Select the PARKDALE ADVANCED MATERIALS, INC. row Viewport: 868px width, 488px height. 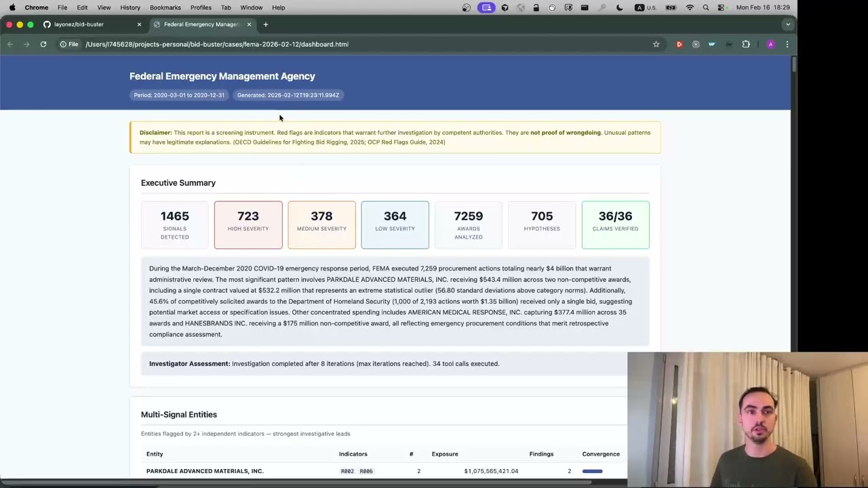(384, 471)
